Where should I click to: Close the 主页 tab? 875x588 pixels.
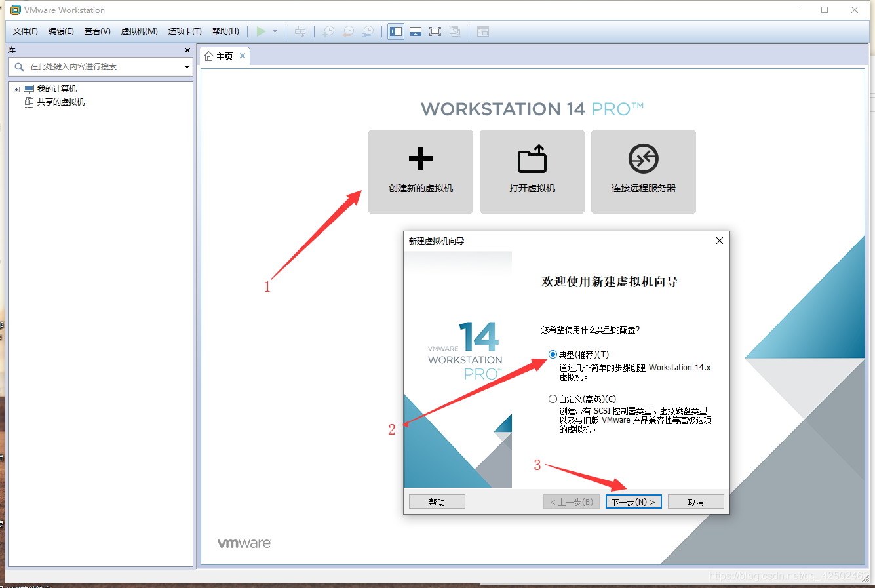[243, 56]
